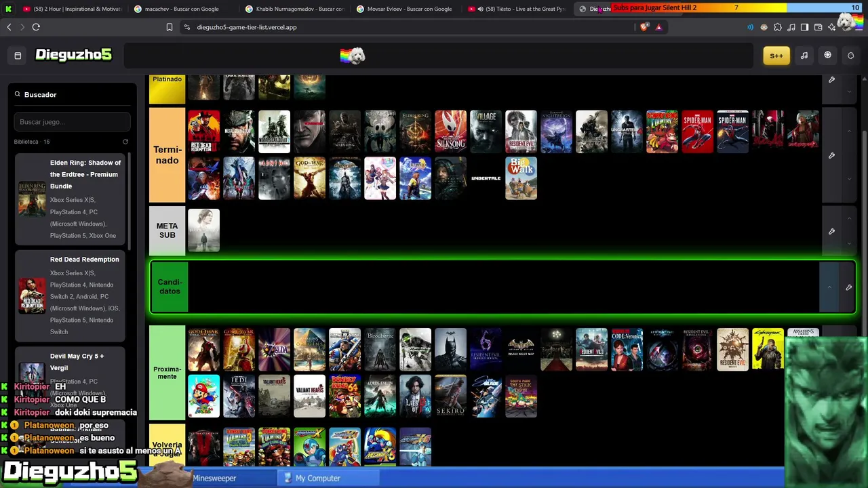Click the Uncharted 4 cover in Terminado
The width and height of the screenshot is (868, 488).
627,131
